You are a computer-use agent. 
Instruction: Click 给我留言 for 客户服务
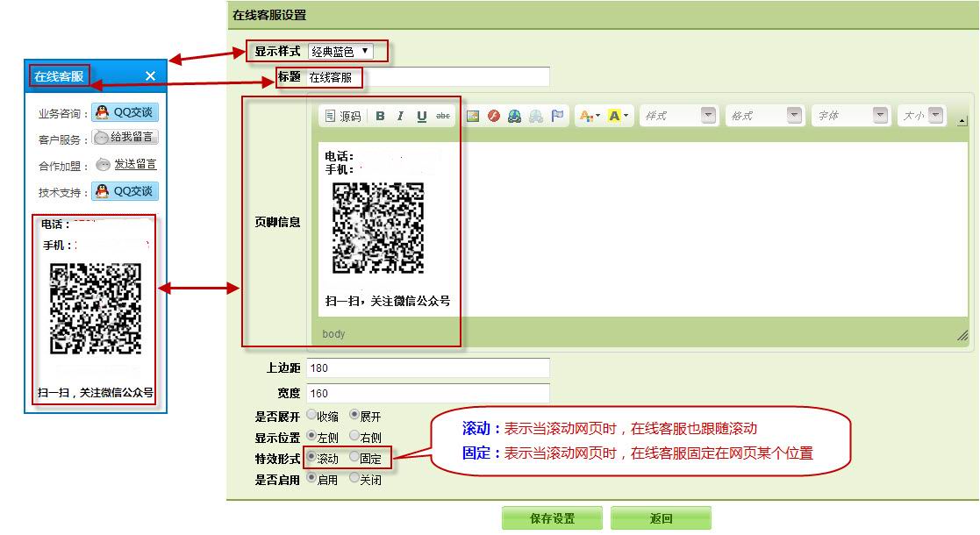125,137
